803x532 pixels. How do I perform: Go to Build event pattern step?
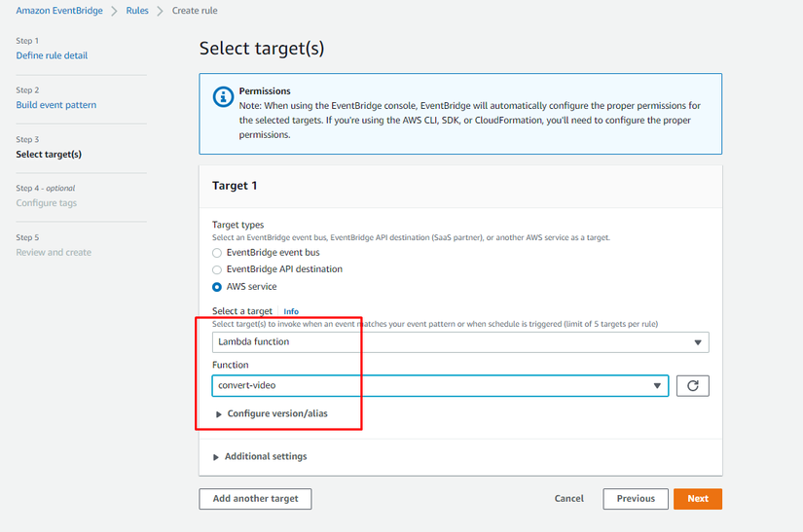56,105
